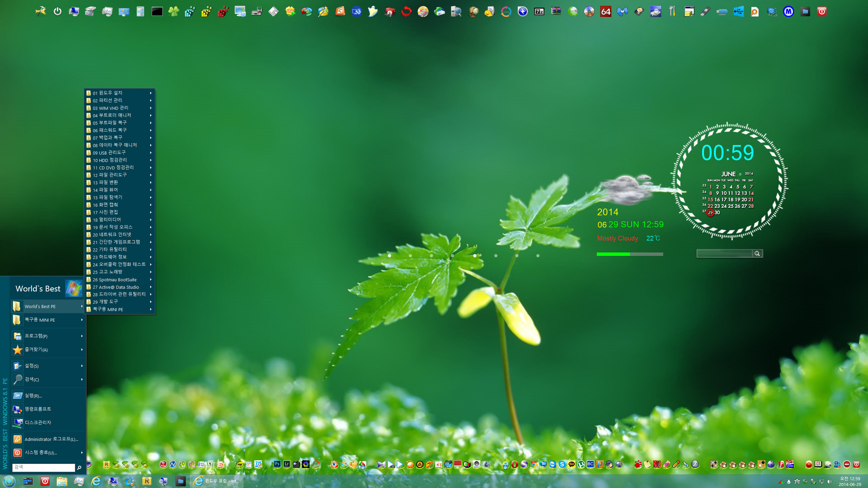
Task: Open 07 백업과 복구 folder
Action: 119,138
